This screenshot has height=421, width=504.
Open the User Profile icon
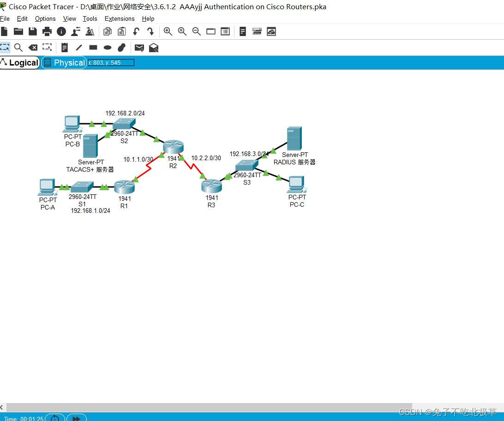tap(76, 31)
